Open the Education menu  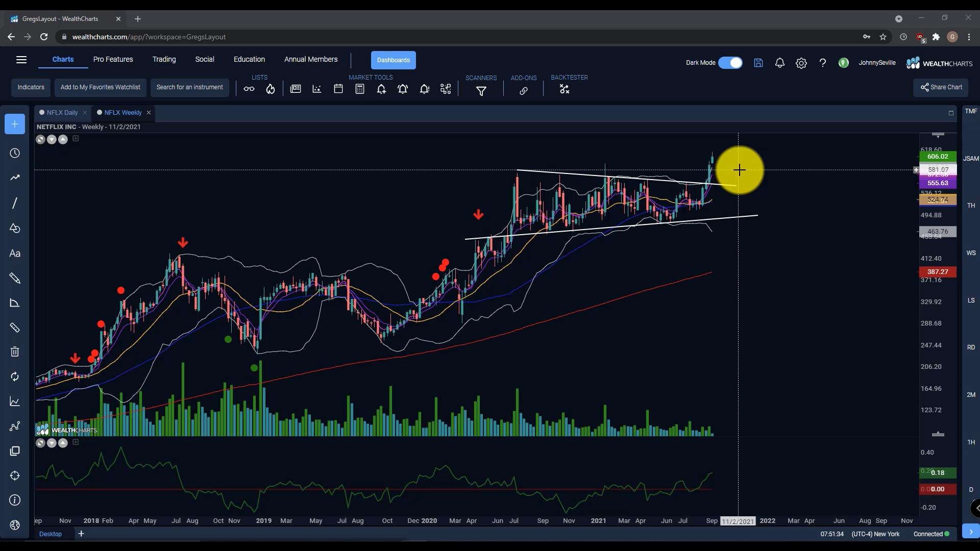click(x=249, y=59)
